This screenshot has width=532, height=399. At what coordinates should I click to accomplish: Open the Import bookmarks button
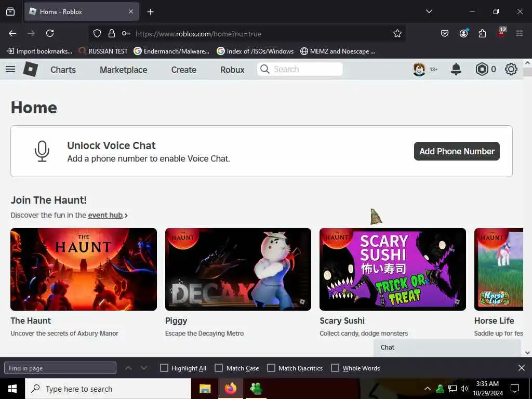(x=39, y=51)
